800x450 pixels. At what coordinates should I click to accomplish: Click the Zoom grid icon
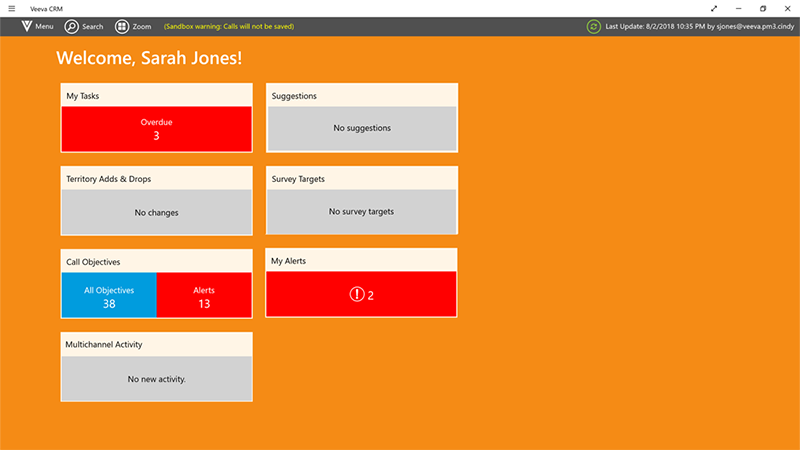122,26
